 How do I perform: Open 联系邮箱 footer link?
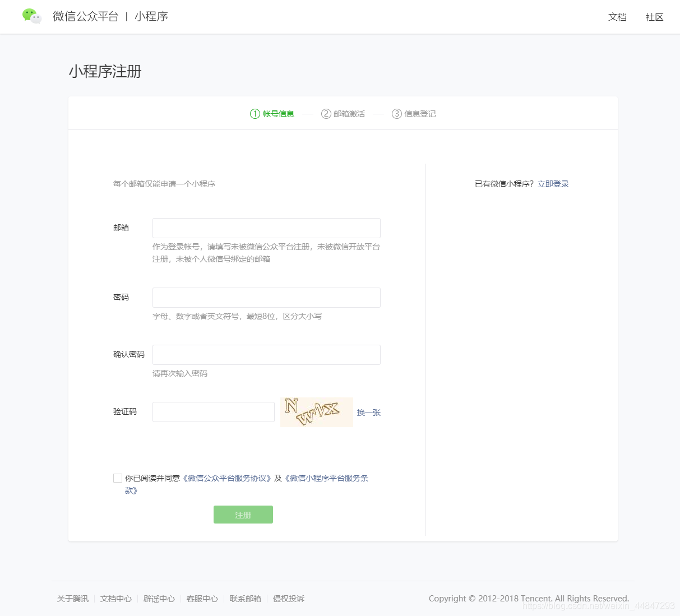tap(246, 599)
